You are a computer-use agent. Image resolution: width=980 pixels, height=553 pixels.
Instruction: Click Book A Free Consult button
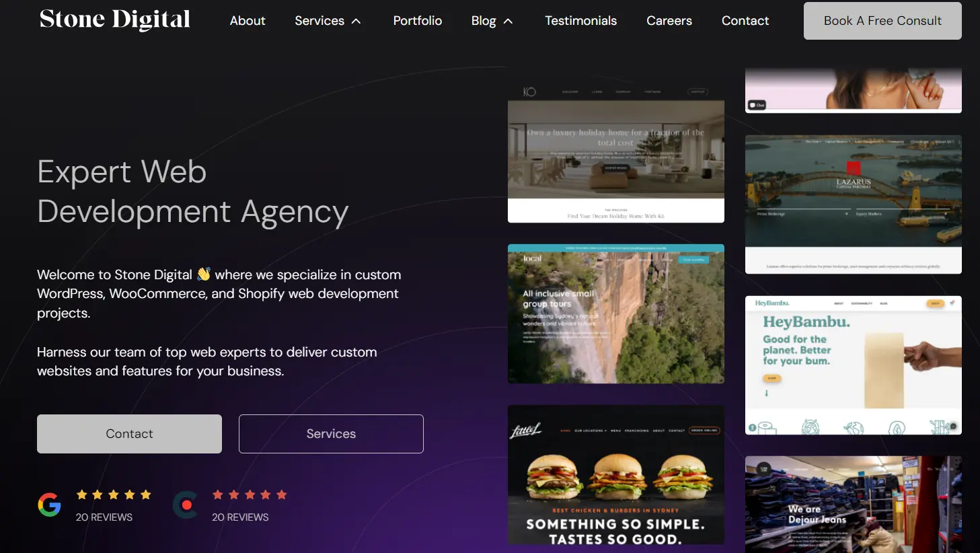[882, 21]
